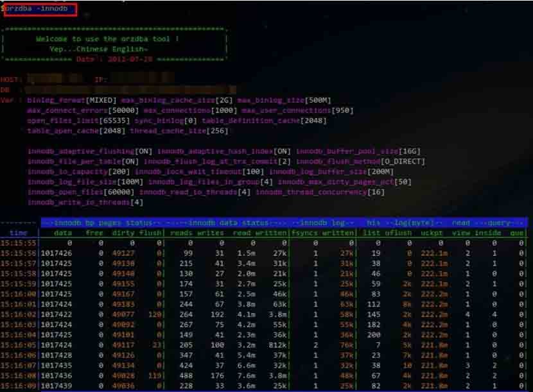
Task: Click the innodb_write_io_threads[4] entry
Action: 85,203
